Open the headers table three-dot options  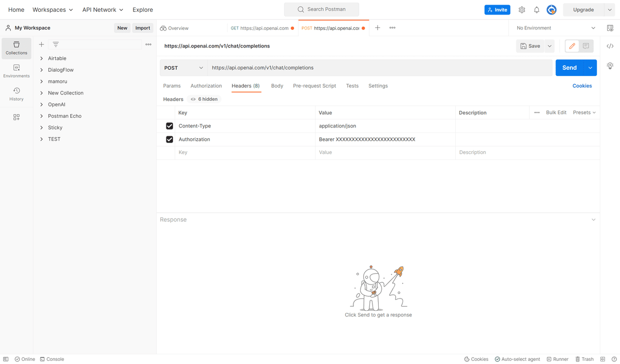tap(537, 113)
